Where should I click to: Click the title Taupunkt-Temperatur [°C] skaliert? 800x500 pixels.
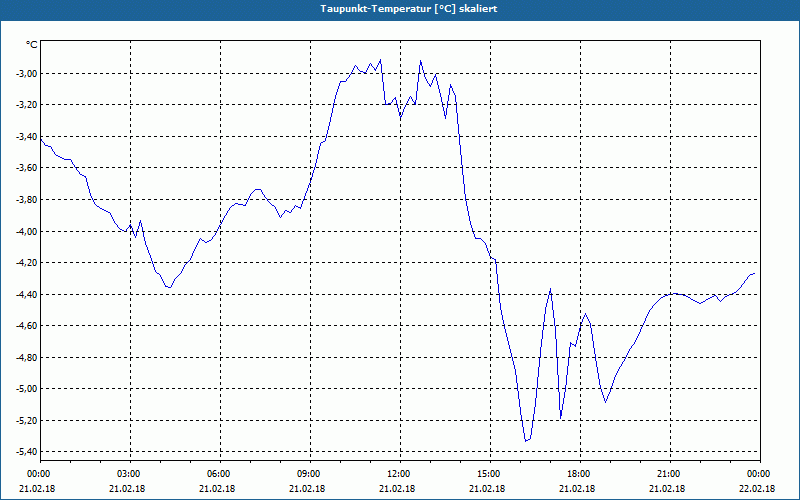pos(408,9)
